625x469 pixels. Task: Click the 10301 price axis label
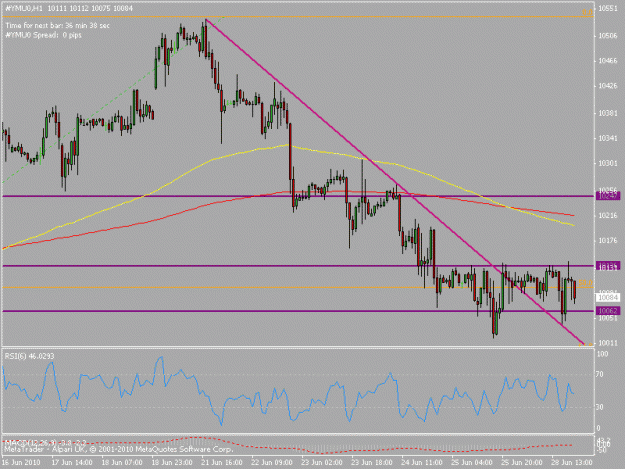[608, 163]
